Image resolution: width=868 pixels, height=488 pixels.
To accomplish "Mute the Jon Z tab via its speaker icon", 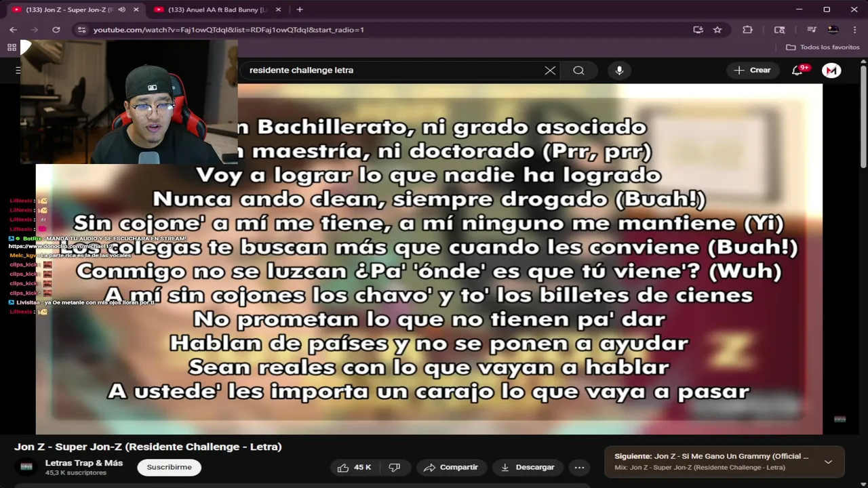I will [121, 9].
